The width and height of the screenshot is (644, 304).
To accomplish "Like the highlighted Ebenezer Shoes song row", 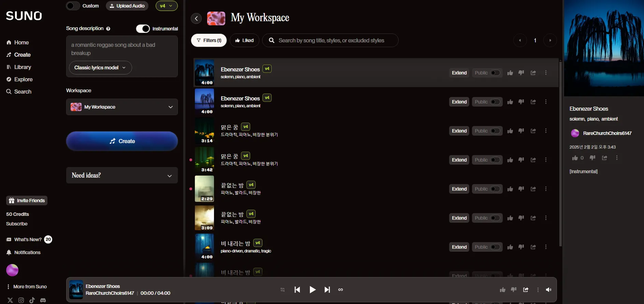I will pyautogui.click(x=510, y=73).
